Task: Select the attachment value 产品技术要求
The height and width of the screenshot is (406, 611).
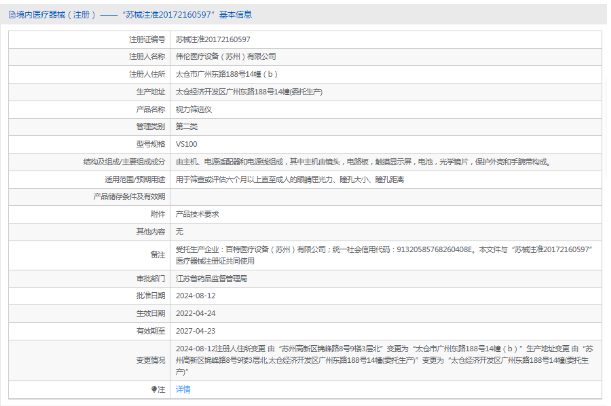Action: [197, 214]
